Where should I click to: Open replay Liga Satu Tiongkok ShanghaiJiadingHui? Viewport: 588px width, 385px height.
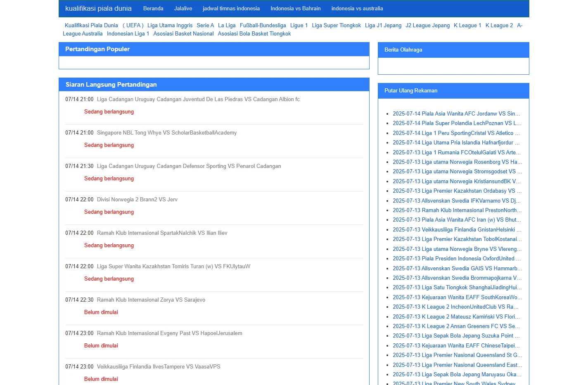pos(457,287)
